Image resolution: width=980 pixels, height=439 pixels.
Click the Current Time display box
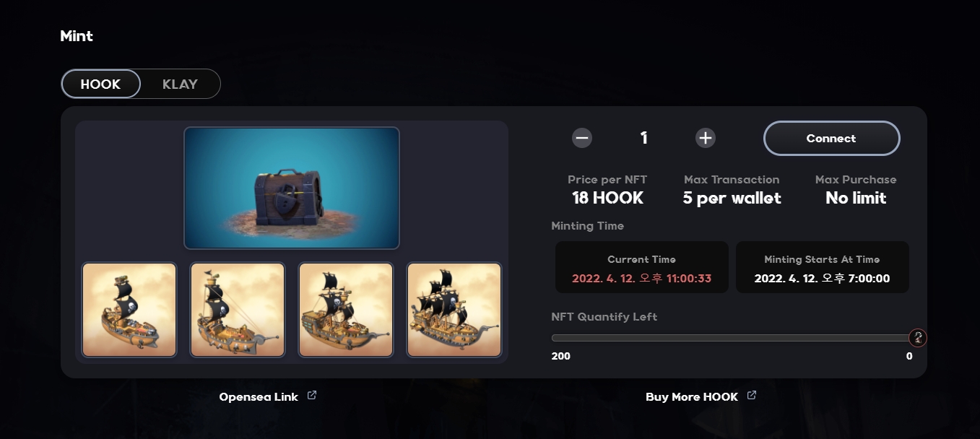pos(642,267)
